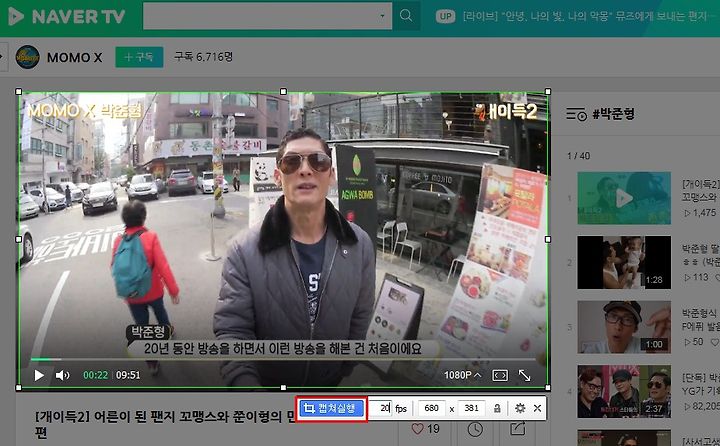Click the playlist icon beside #박준형
Image resolution: width=720 pixels, height=446 pixels.
576,113
